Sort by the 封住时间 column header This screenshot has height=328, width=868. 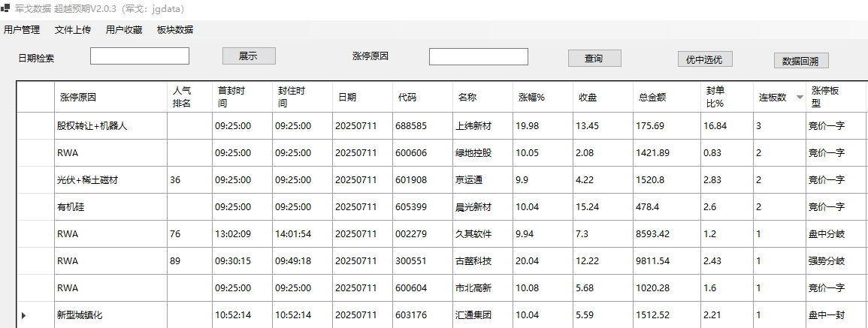point(302,97)
